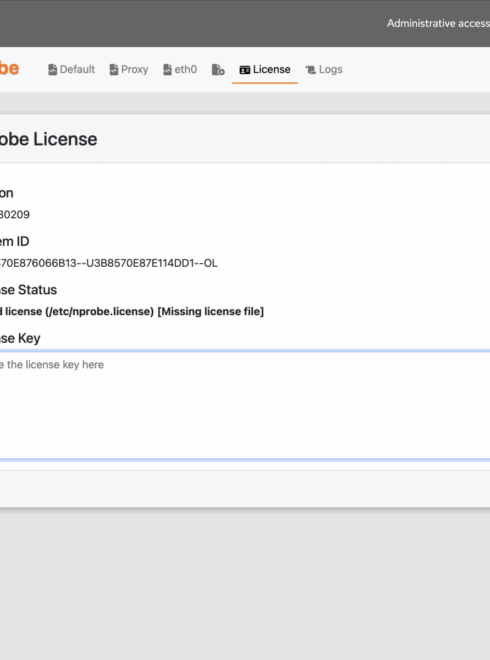Focus the License Key text area
490x660 pixels.
coord(245,406)
